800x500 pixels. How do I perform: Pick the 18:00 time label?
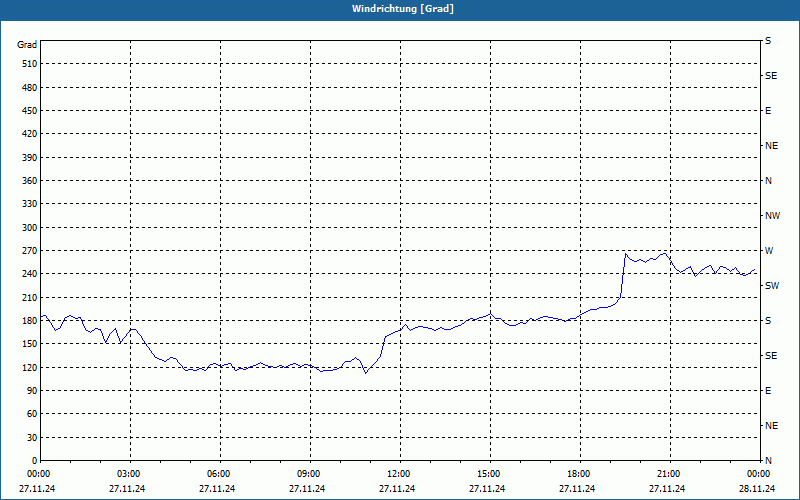pos(580,474)
